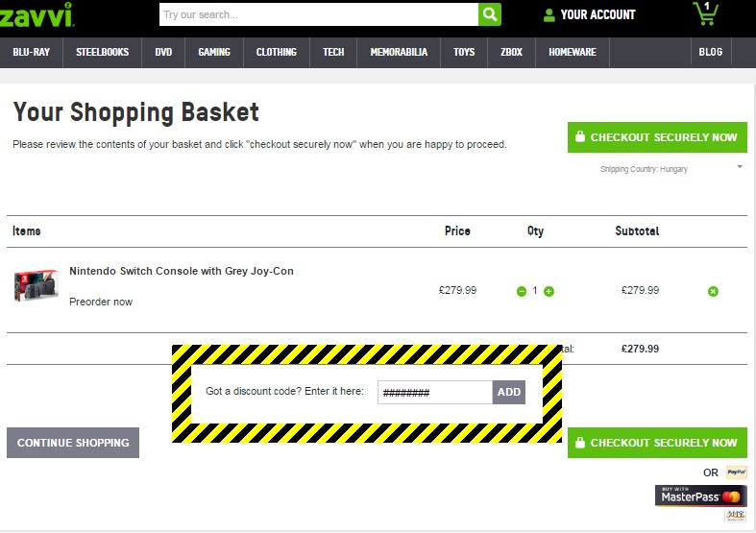
Task: Click ADD discount code button
Action: click(509, 392)
